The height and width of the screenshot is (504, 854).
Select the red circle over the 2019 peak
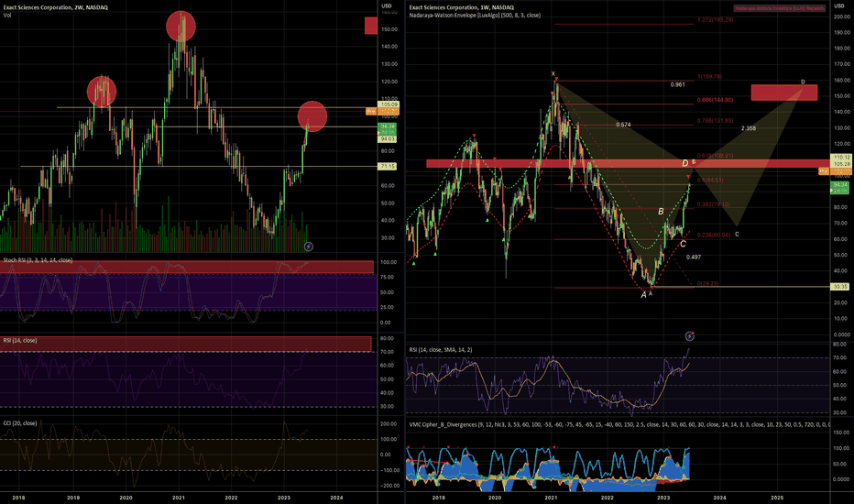102,91
